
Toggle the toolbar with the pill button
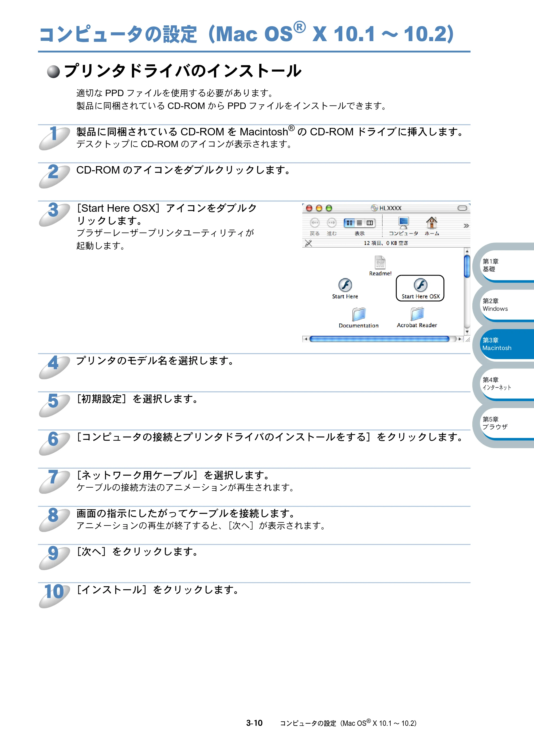tap(462, 208)
